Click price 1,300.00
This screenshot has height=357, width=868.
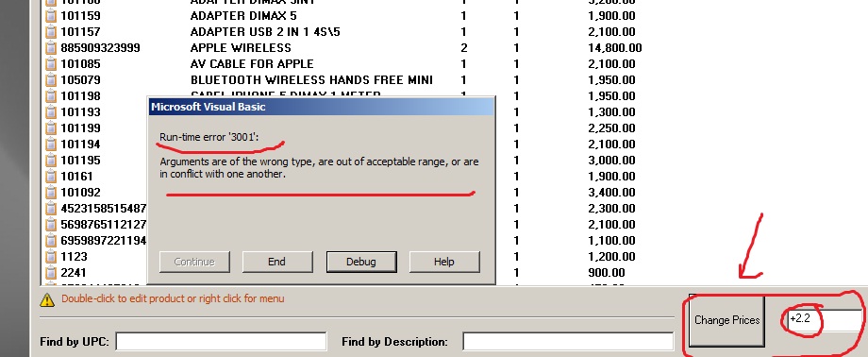click(x=611, y=112)
